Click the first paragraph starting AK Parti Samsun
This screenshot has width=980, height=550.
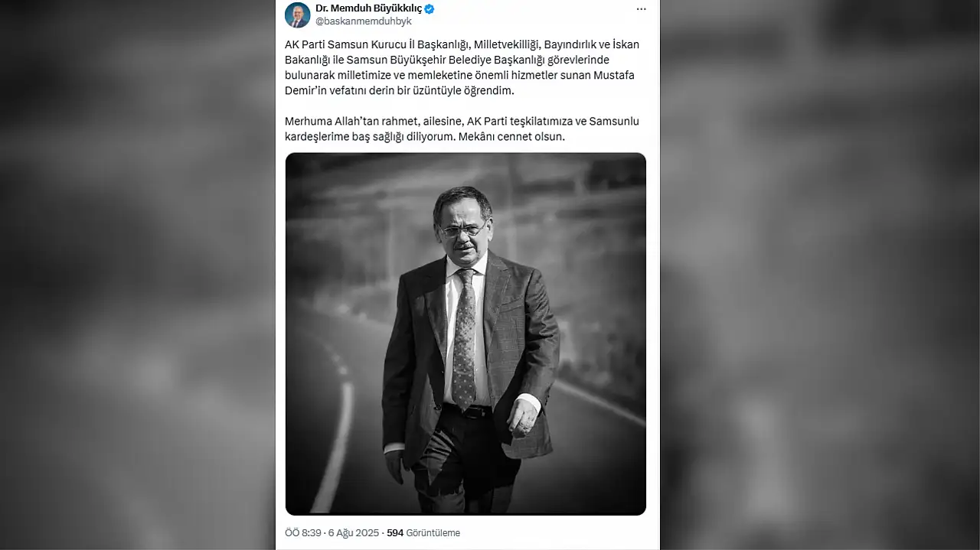tap(462, 67)
